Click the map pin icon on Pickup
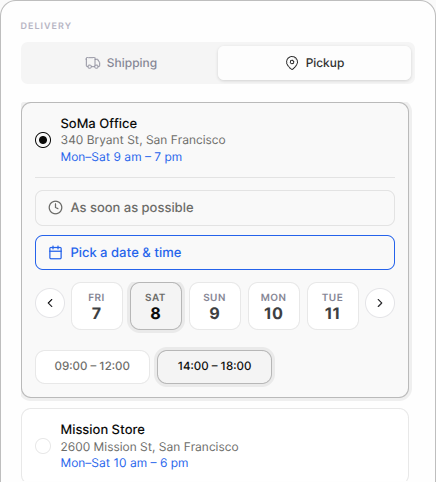 [292, 63]
